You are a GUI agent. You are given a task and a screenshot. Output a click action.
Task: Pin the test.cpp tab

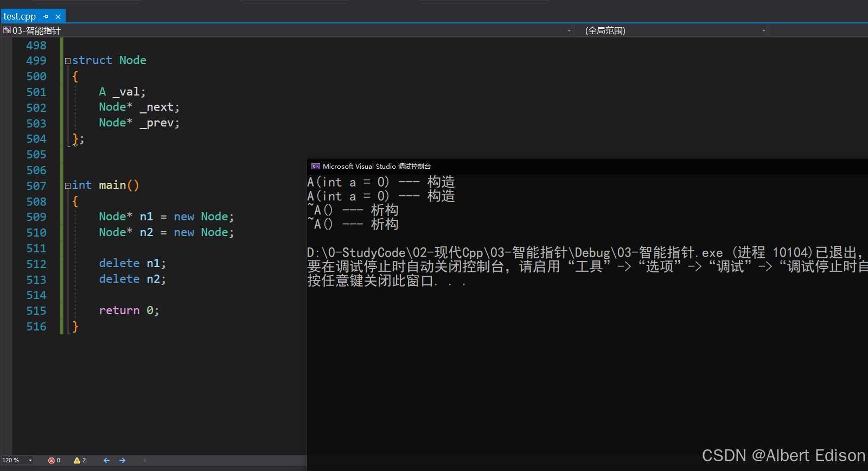tap(46, 17)
